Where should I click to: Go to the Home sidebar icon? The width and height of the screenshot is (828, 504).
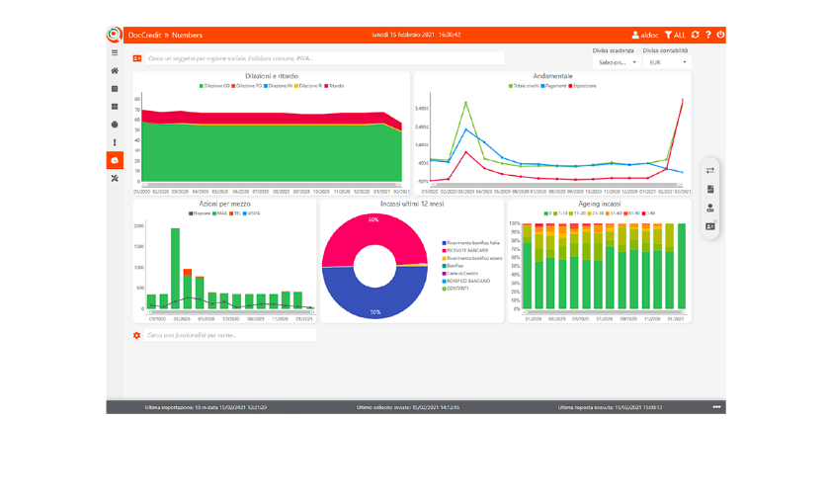[115, 71]
